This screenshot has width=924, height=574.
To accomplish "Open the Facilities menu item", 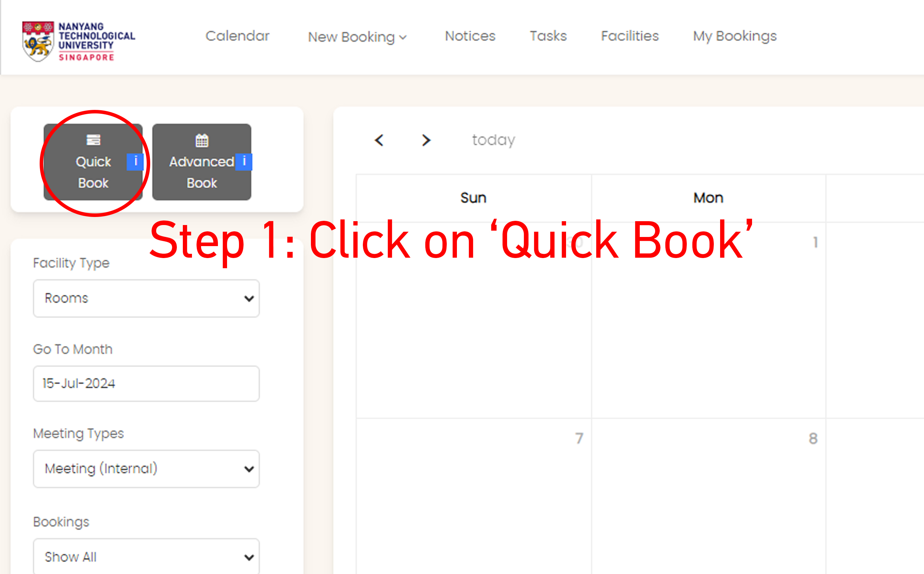I will pyautogui.click(x=630, y=36).
